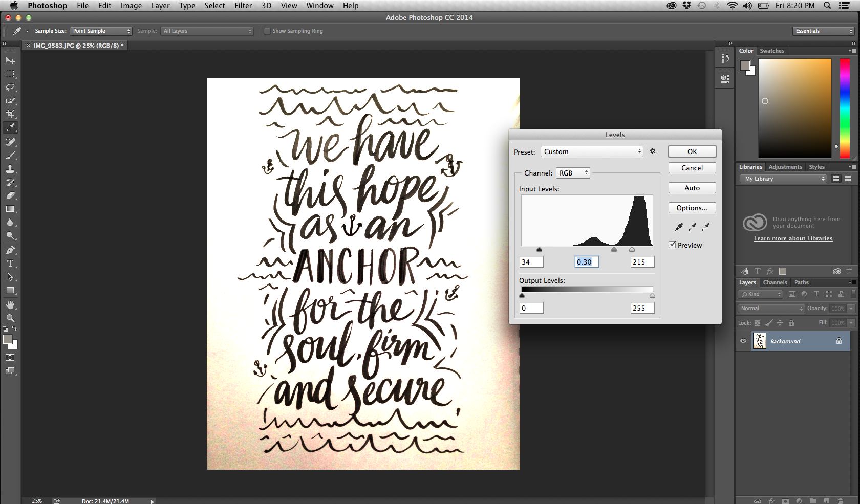Open the Layer menu
Screen dimensions: 860x504
pos(160,6)
